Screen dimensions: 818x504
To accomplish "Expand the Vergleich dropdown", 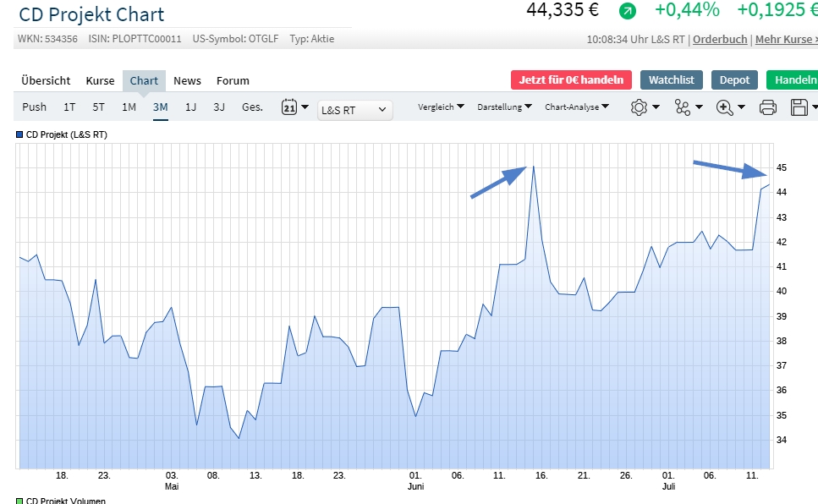I will [441, 107].
